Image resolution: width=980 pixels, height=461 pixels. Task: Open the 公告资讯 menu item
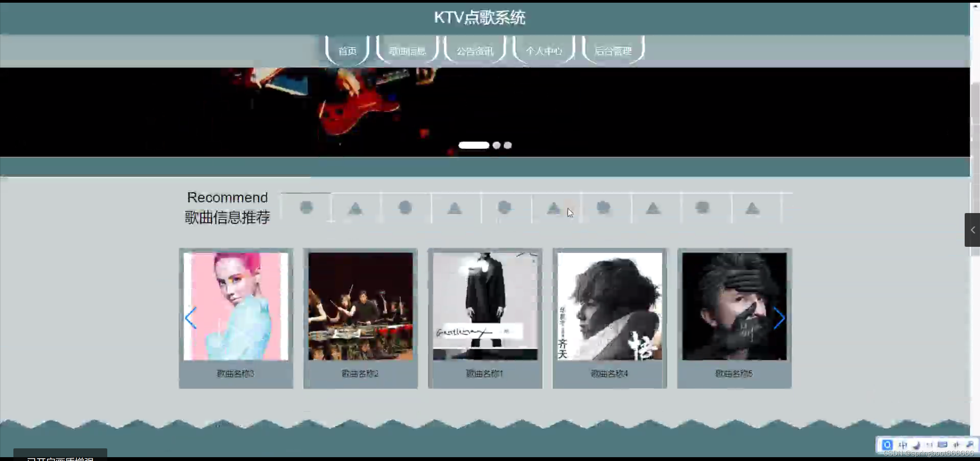(x=475, y=50)
